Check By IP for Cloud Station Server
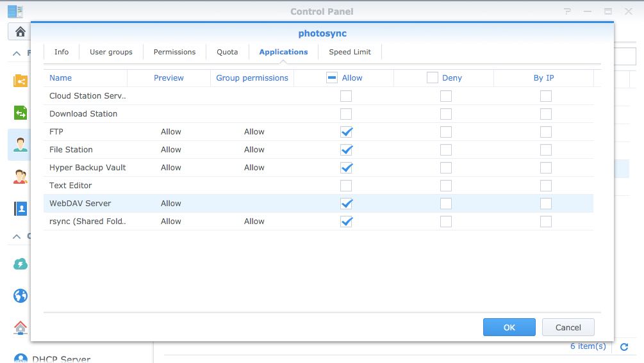The image size is (644, 363). point(545,96)
